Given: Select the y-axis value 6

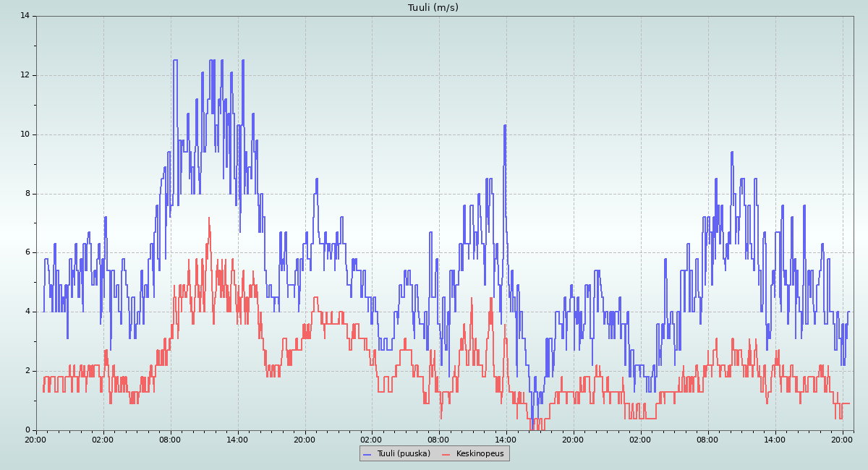Looking at the screenshot, I should [x=27, y=252].
